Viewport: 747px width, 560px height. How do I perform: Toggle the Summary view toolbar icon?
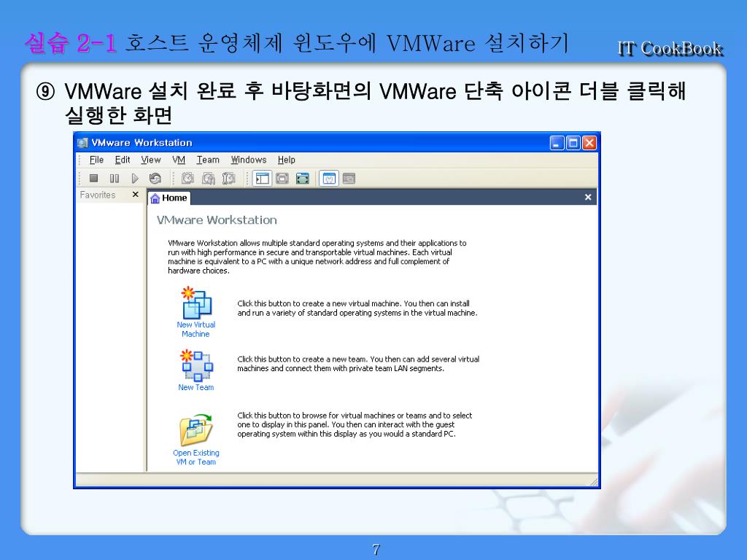click(329, 179)
